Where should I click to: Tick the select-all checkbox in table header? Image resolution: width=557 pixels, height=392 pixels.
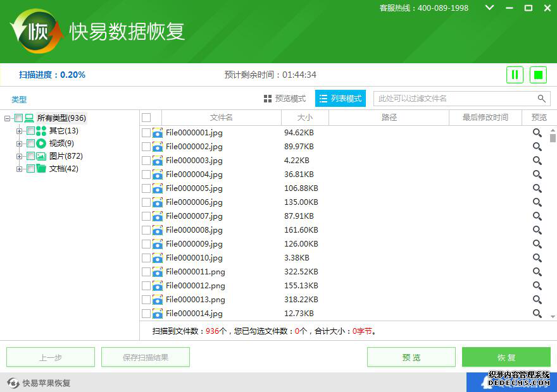click(146, 118)
